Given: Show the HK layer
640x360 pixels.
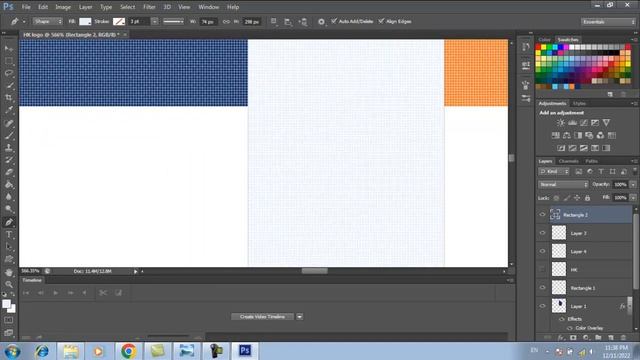Looking at the screenshot, I should pyautogui.click(x=542, y=269).
